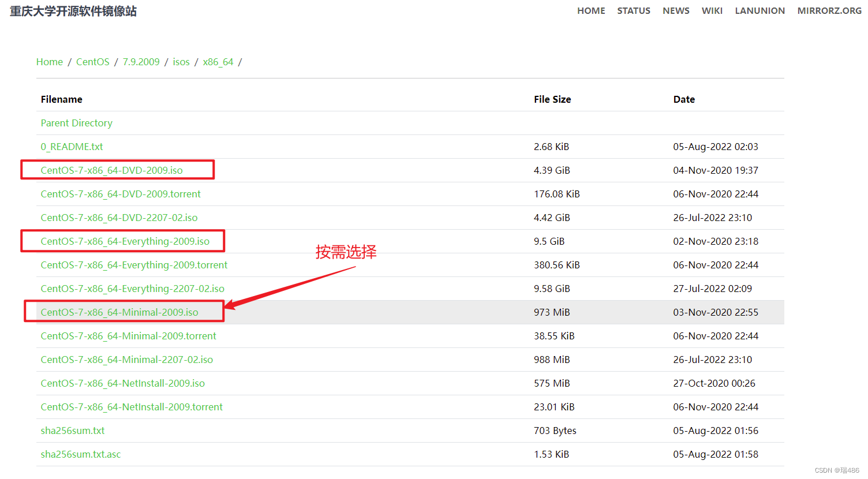Viewport: 868px width, 479px height.
Task: Click the Date column header
Action: coord(684,99)
